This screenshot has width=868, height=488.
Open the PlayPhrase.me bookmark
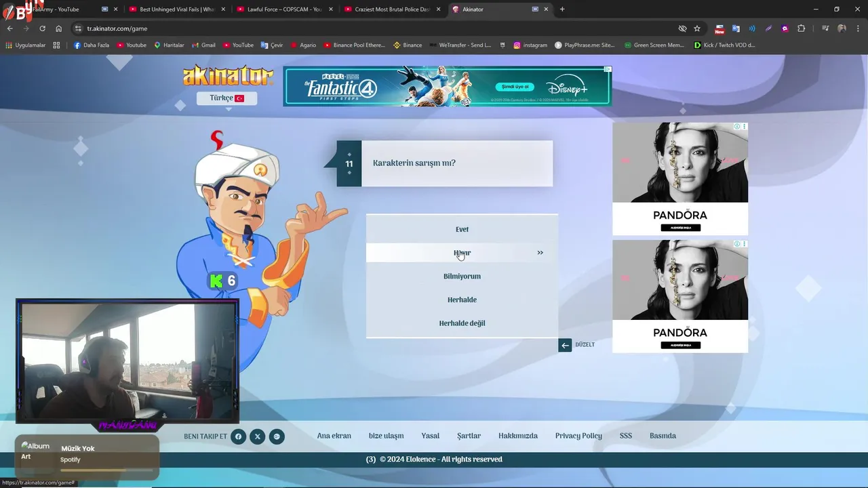coord(585,45)
